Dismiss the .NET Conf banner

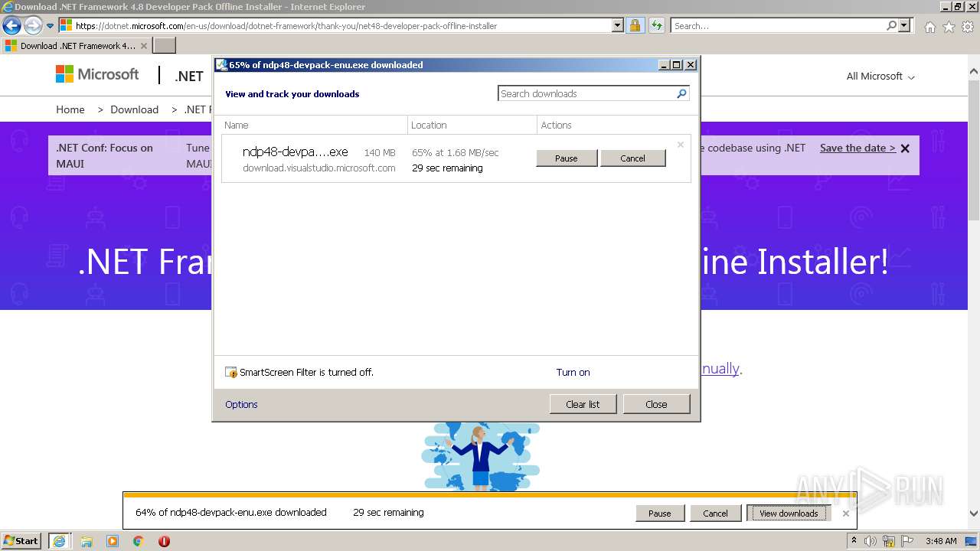coord(905,148)
